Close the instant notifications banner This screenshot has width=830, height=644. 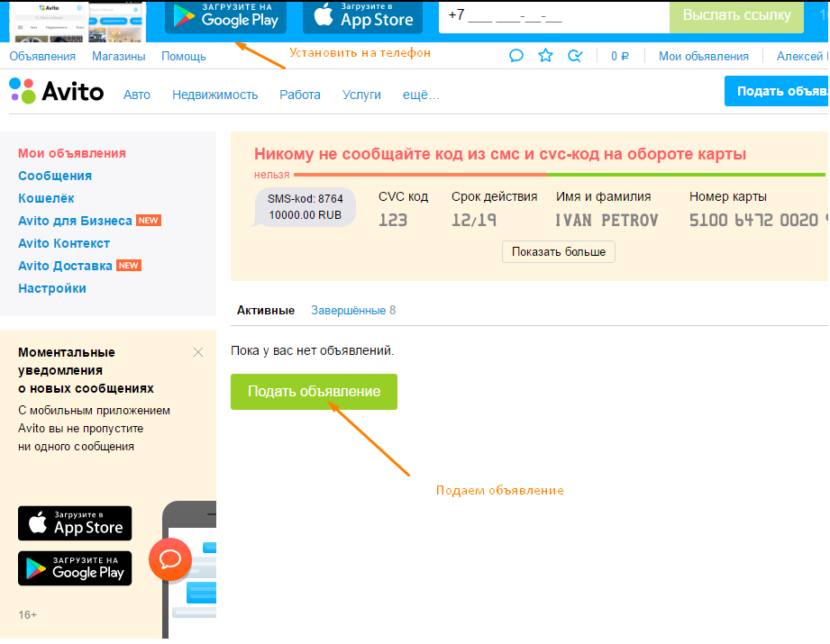point(198,352)
